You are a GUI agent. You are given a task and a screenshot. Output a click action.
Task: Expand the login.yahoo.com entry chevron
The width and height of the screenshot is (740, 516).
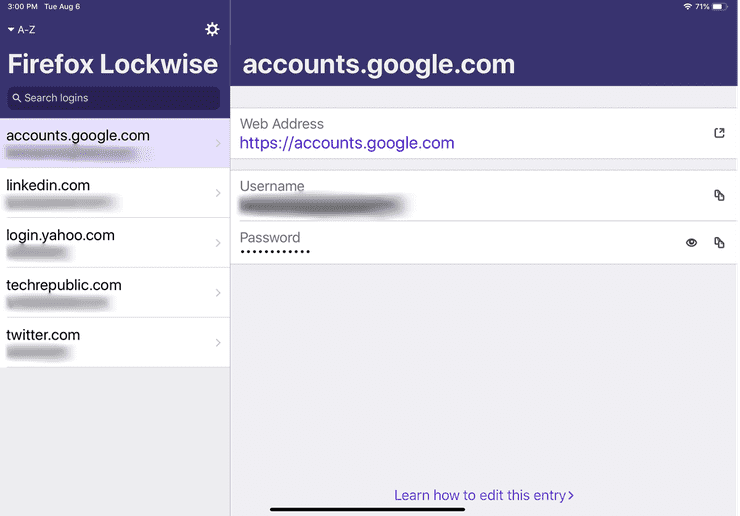pyautogui.click(x=218, y=243)
